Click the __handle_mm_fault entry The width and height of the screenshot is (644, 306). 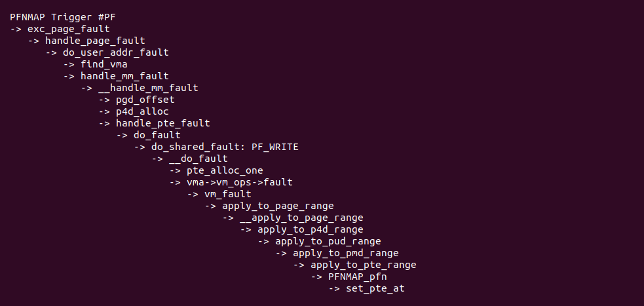(148, 88)
